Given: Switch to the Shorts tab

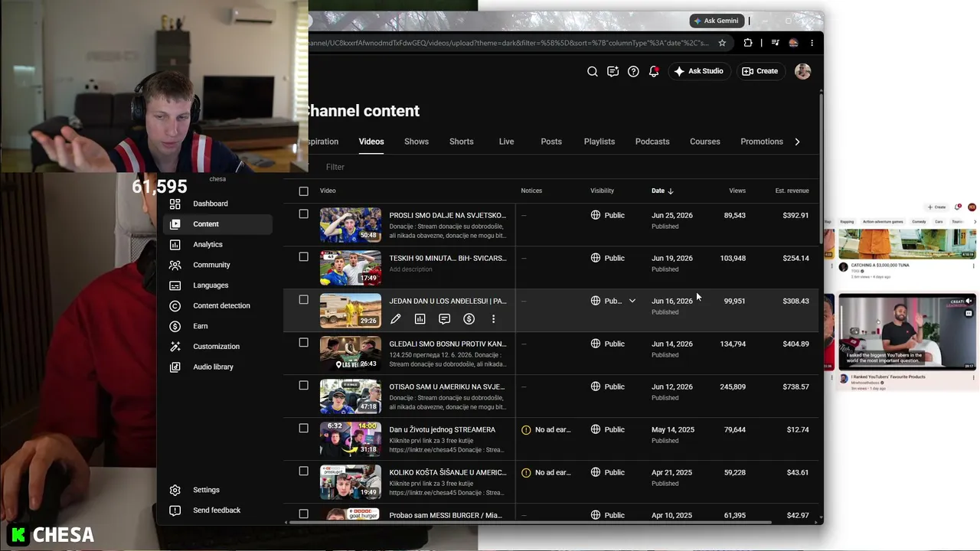Looking at the screenshot, I should (x=461, y=142).
